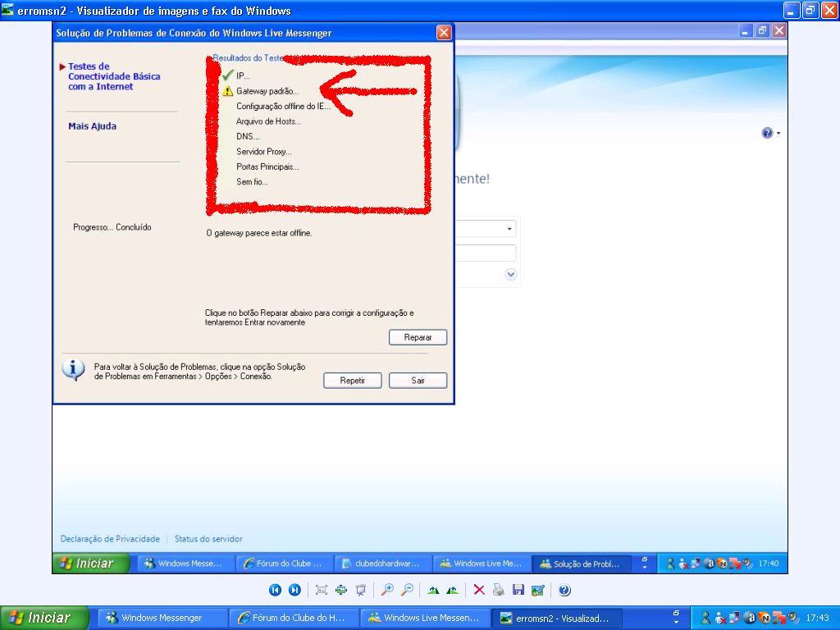
Task: Click Portas Principais... entry
Action: pyautogui.click(x=267, y=167)
